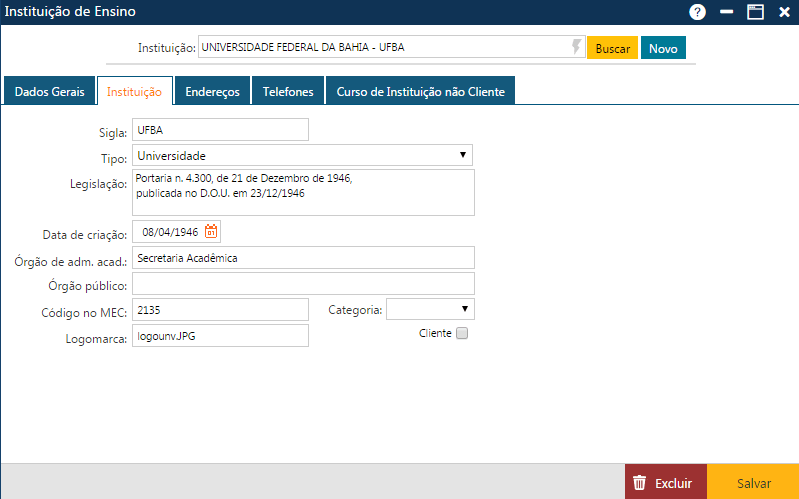Click the Instituição search field
The width and height of the screenshot is (799, 499).
[x=391, y=47]
